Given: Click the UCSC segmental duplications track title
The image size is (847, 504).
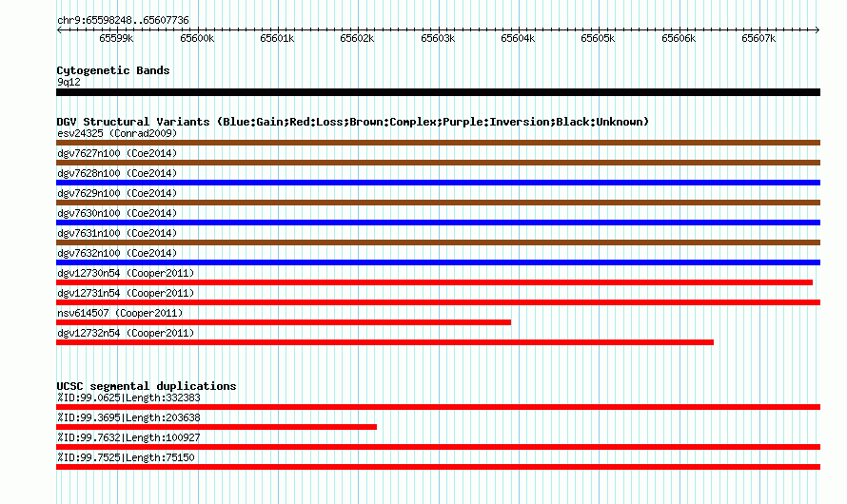Looking at the screenshot, I should pyautogui.click(x=147, y=386).
